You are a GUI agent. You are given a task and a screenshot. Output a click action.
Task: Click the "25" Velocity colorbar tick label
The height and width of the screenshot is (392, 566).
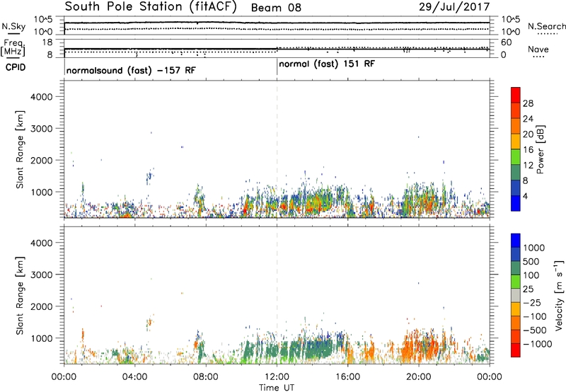[x=529, y=289]
